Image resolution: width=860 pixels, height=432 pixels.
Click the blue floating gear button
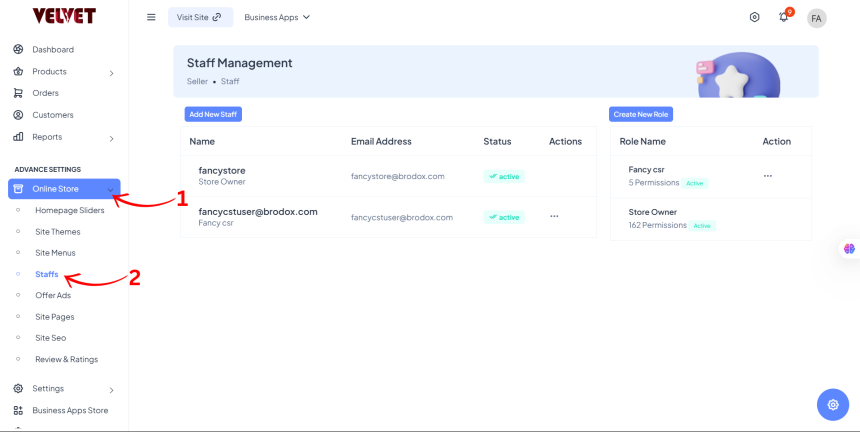(832, 403)
